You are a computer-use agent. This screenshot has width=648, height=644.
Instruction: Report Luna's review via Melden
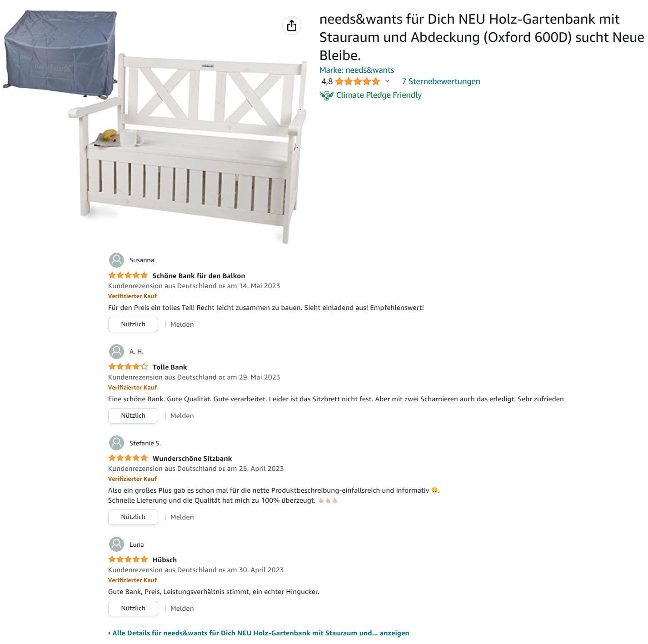[182, 609]
